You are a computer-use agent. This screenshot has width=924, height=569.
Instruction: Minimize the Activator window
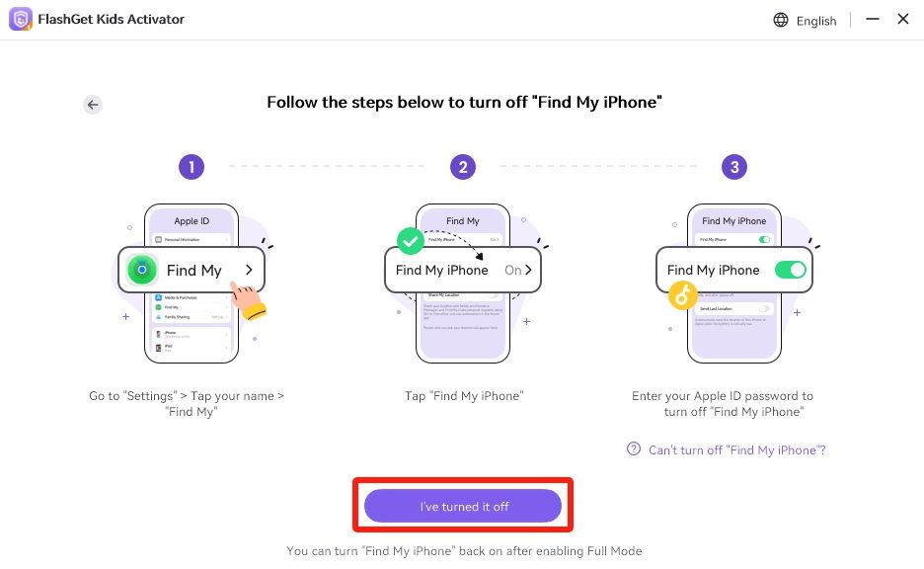pos(872,19)
